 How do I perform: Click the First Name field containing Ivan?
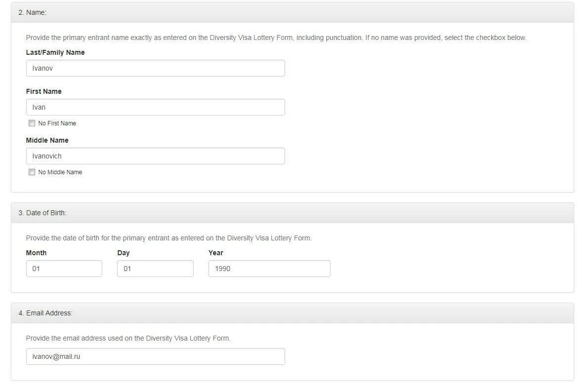click(x=155, y=107)
